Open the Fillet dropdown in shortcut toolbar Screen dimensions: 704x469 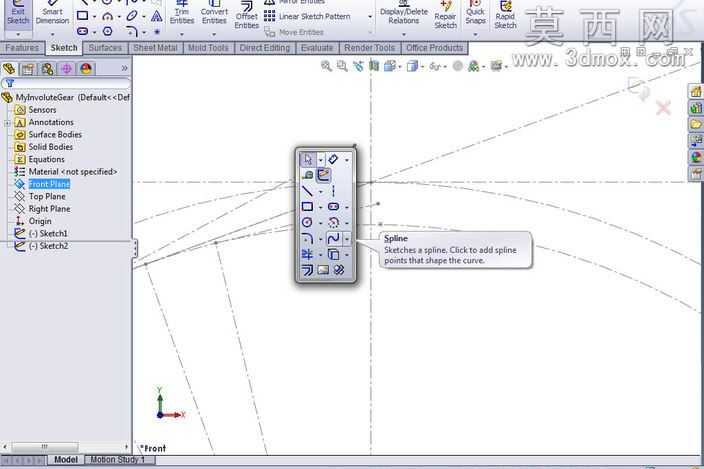[321, 239]
